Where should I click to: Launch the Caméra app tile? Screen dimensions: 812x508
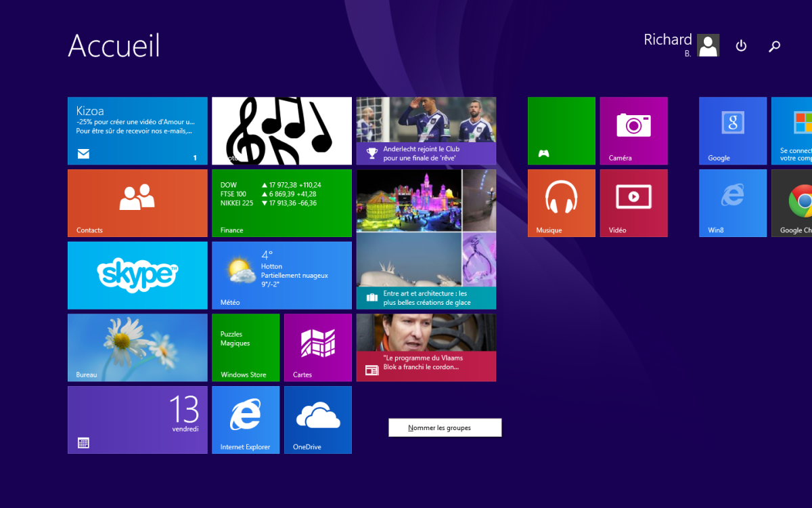633,131
